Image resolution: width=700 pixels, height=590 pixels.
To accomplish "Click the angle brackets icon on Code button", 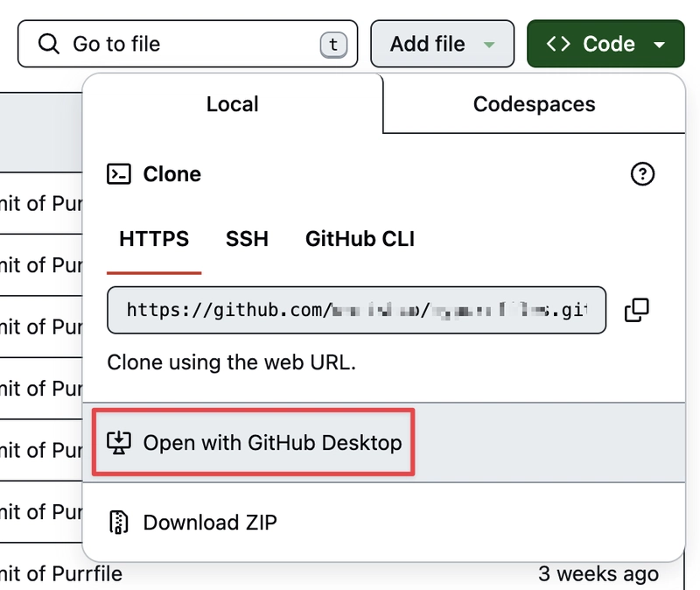I will (x=558, y=44).
